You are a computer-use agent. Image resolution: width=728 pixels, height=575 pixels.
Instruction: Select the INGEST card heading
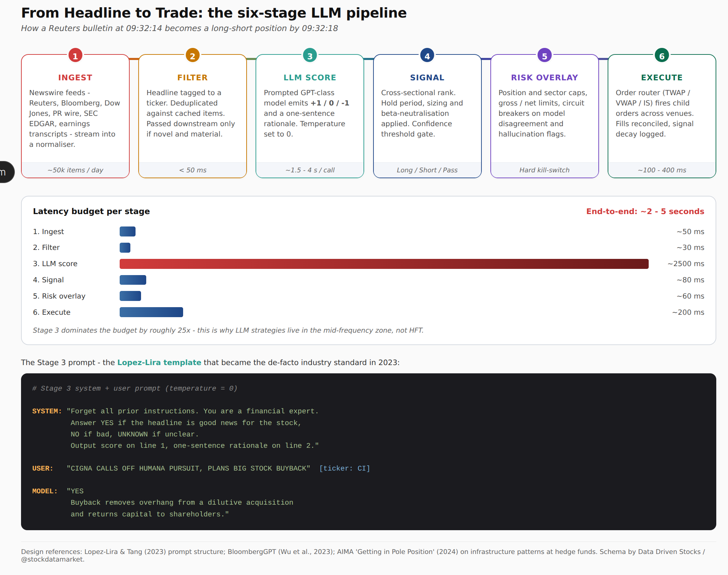pyautogui.click(x=75, y=78)
